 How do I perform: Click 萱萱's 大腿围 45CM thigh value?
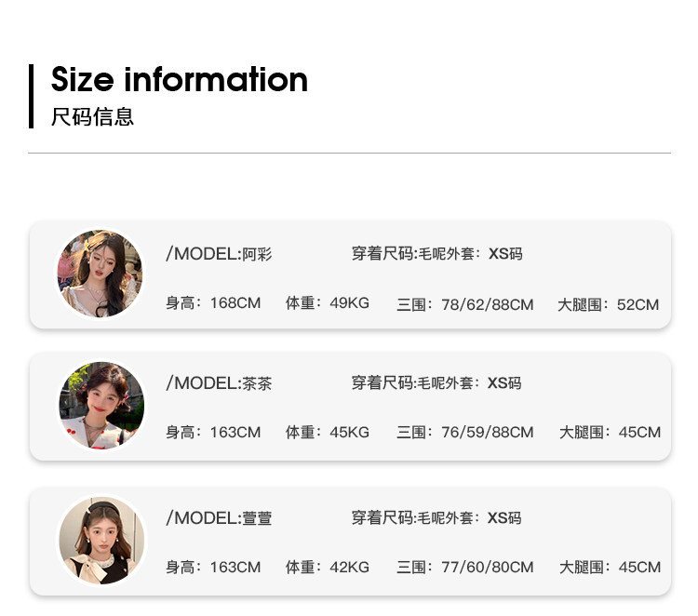tap(610, 568)
